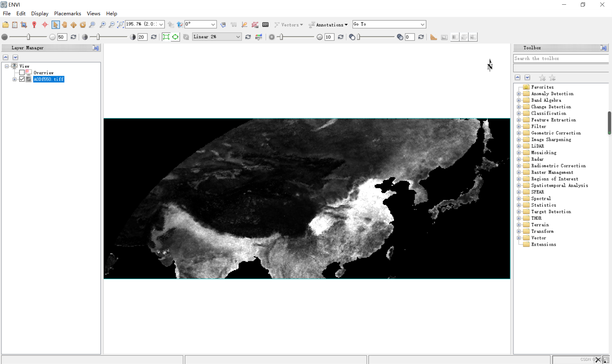Open the File menu
The height and width of the screenshot is (364, 612).
click(7, 13)
